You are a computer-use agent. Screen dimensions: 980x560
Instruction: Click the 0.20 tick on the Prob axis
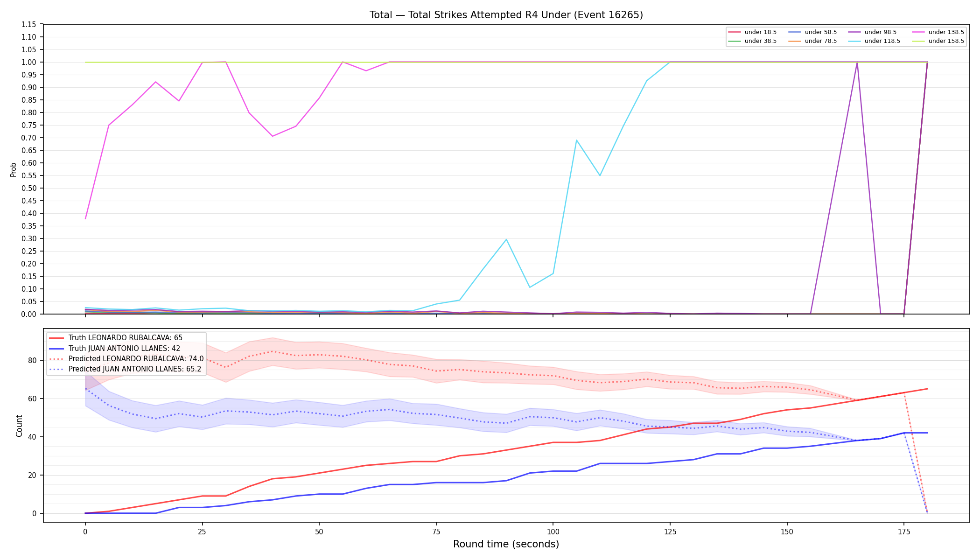click(x=29, y=264)
